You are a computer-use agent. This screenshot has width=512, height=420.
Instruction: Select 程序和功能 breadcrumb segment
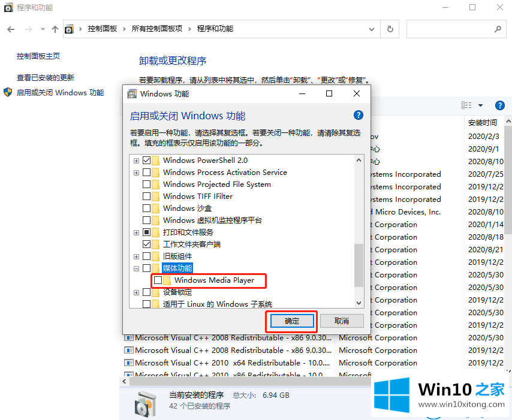pyautogui.click(x=215, y=29)
